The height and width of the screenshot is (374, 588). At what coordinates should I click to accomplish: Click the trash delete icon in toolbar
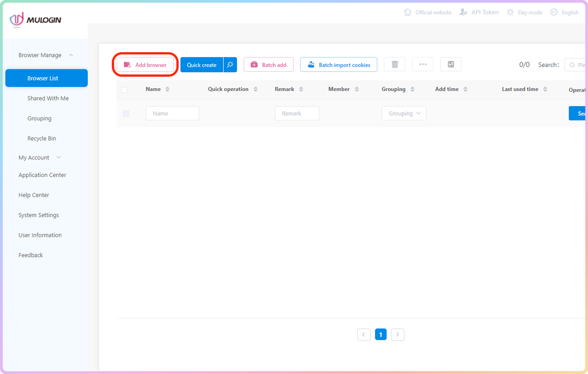(395, 64)
